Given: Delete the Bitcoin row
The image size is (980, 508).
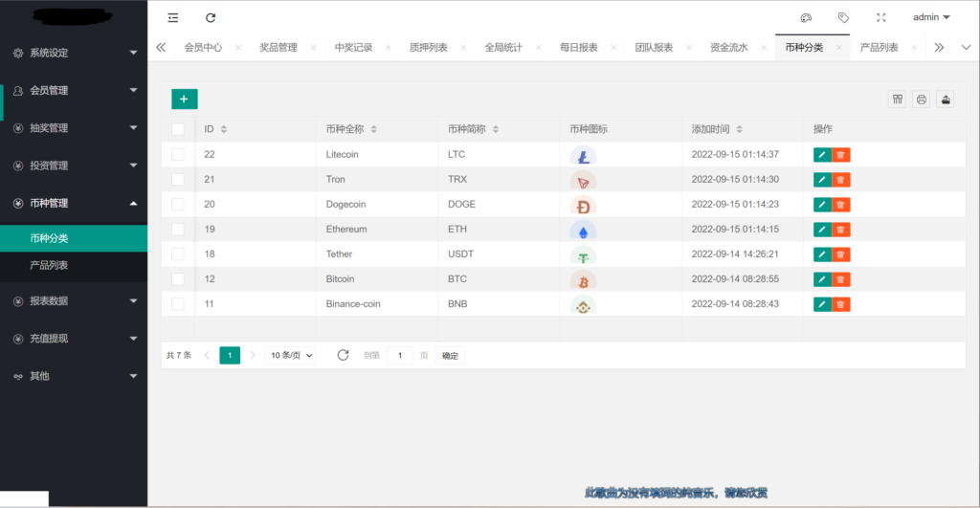Looking at the screenshot, I should (x=840, y=279).
